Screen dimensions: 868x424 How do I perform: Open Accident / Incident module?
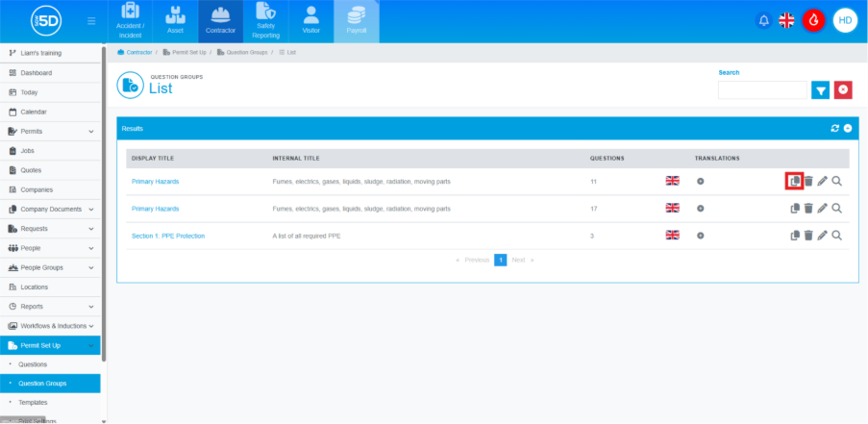click(x=130, y=21)
